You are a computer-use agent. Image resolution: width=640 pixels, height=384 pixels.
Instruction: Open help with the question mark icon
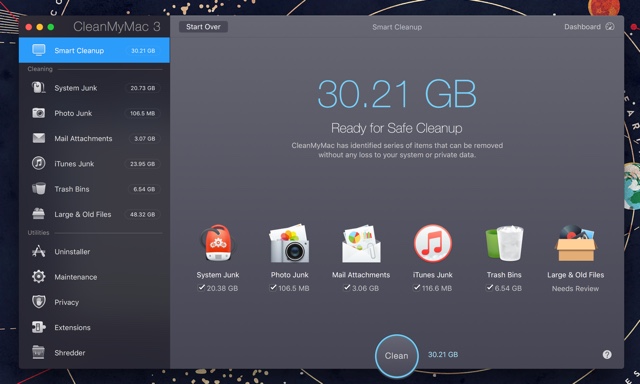coord(607,355)
